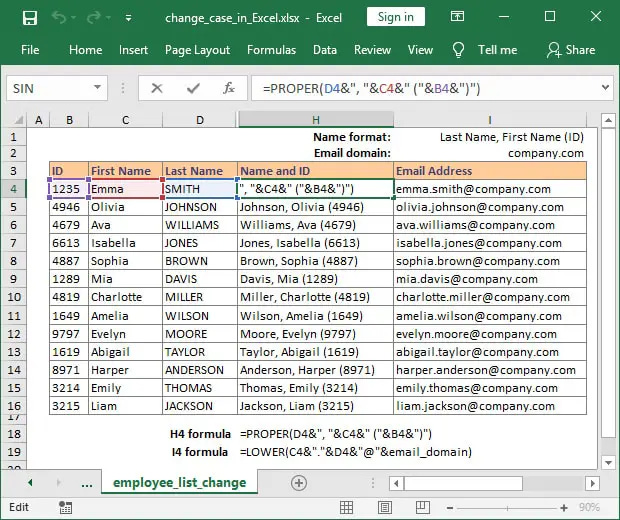Viewport: 620px width, 520px height.
Task: Click the previous sheet navigation arrow
Action: tap(30, 482)
